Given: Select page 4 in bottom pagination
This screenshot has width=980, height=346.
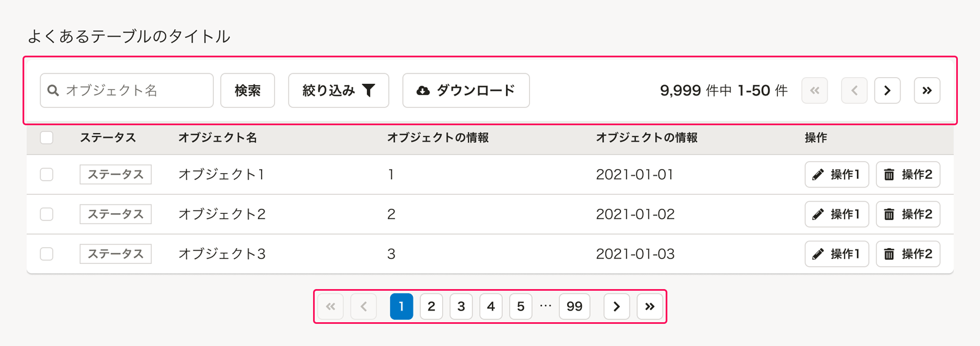Looking at the screenshot, I should tap(491, 306).
